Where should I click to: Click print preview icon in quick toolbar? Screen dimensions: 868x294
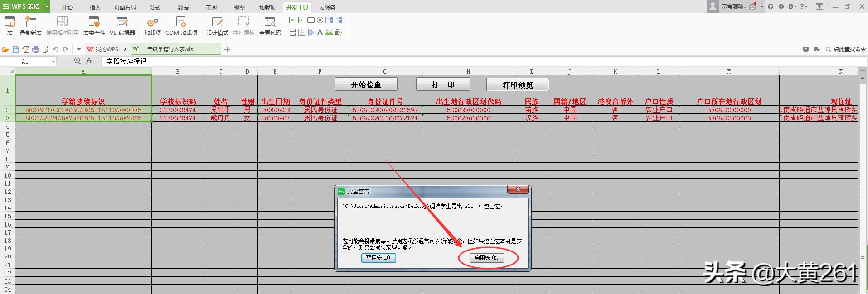click(x=46, y=49)
